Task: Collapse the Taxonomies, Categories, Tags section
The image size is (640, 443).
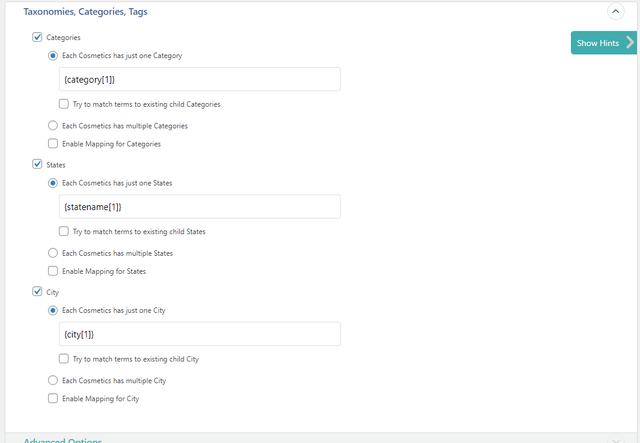Action: (616, 11)
